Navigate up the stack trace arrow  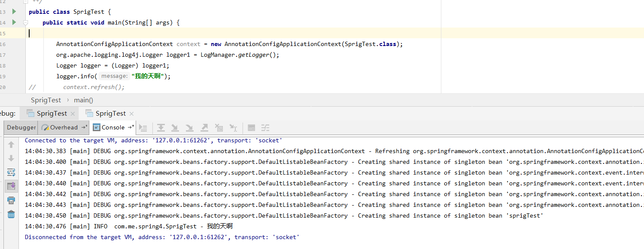tap(11, 144)
